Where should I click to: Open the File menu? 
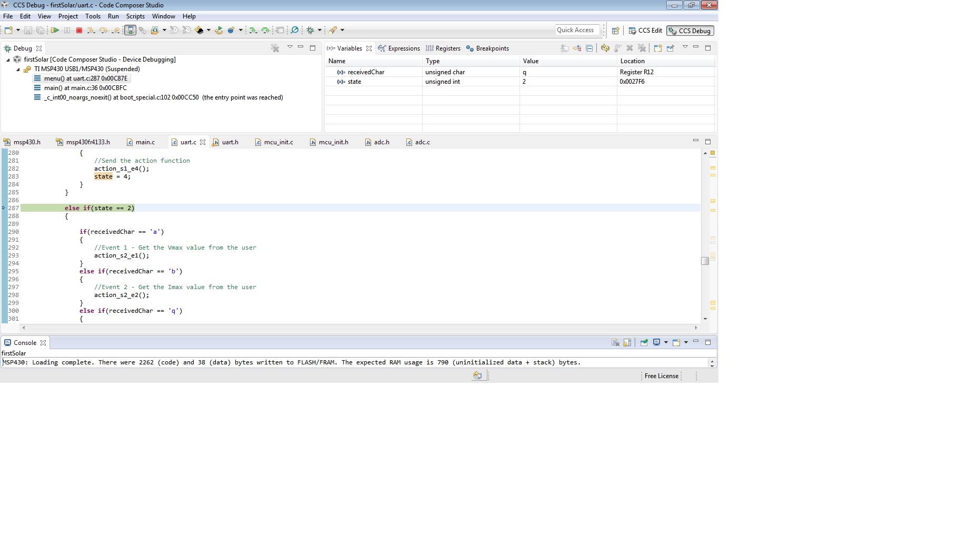[8, 16]
